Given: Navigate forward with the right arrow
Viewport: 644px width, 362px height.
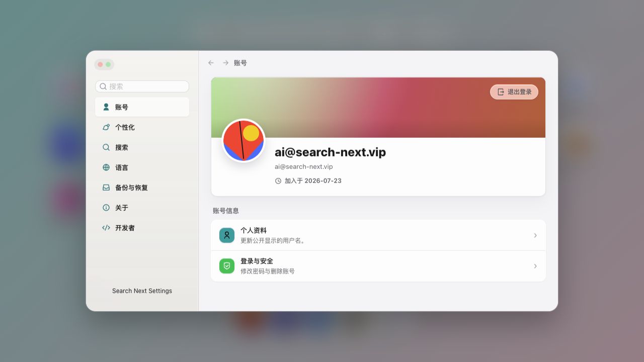Looking at the screenshot, I should (x=225, y=63).
